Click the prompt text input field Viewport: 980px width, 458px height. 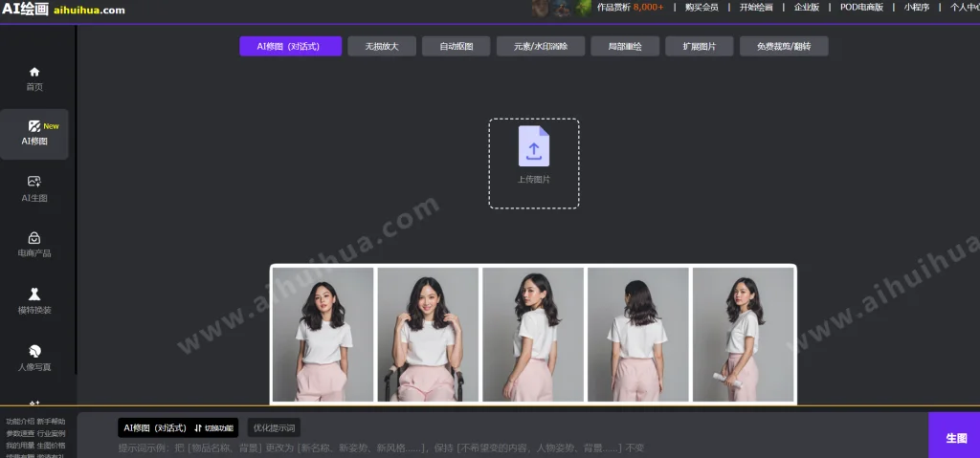479,447
